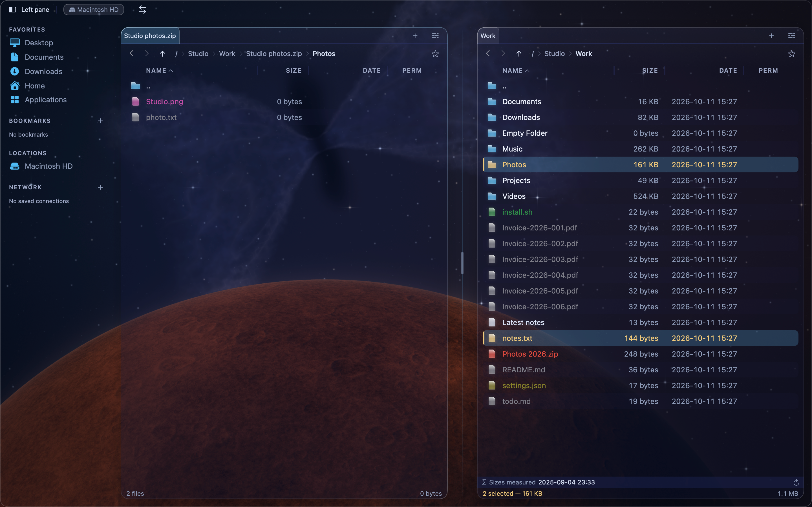
Task: Select the Work tab in right pane
Action: tap(488, 36)
